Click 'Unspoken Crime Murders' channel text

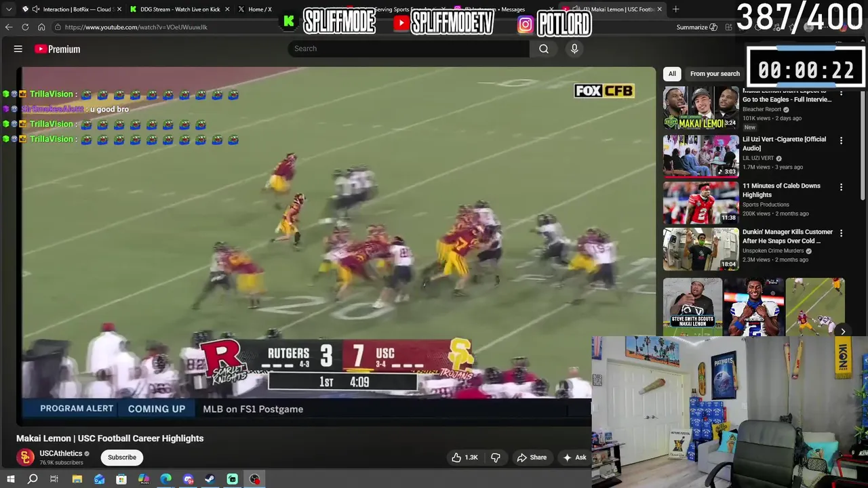pos(774,251)
